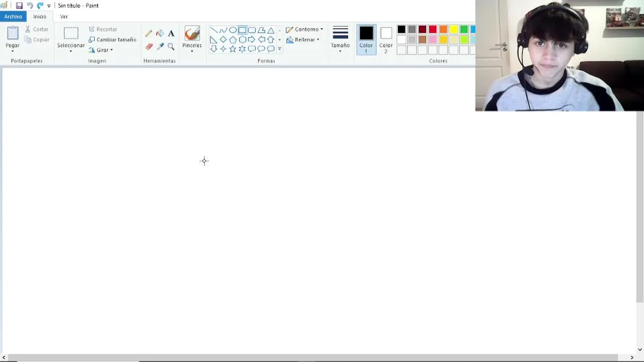644x362 pixels.
Task: Click the Save icon in title bar
Action: (19, 6)
